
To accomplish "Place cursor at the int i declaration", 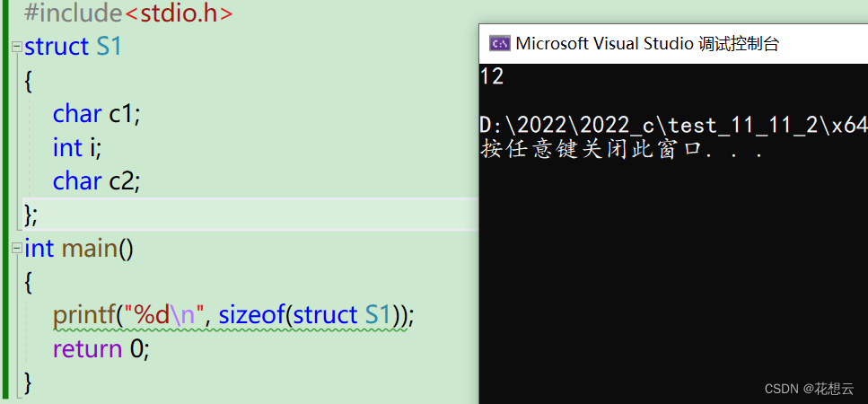I will 80,147.
